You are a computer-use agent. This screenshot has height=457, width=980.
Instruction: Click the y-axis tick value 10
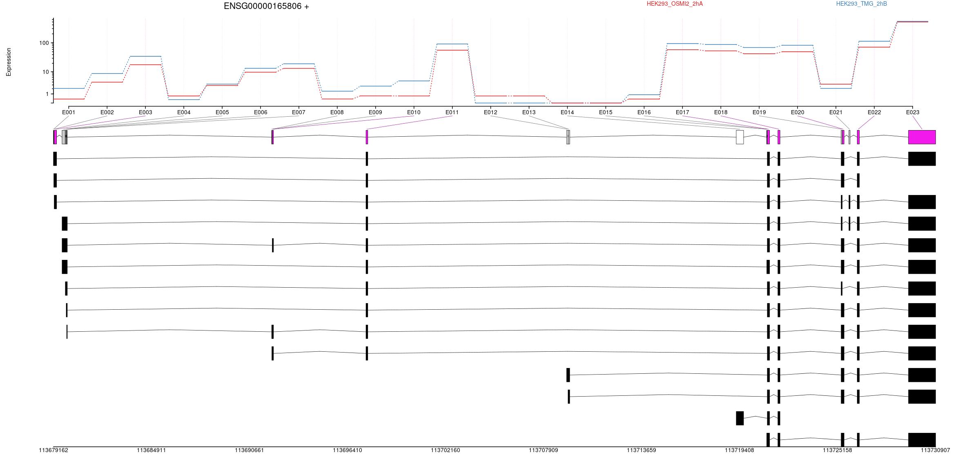(x=46, y=72)
